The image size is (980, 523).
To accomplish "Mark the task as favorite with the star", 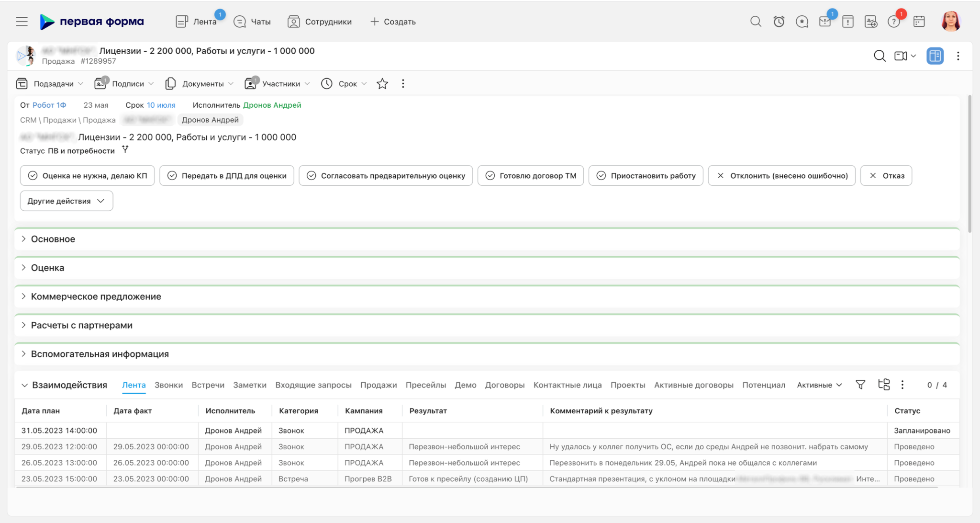I will coord(382,83).
